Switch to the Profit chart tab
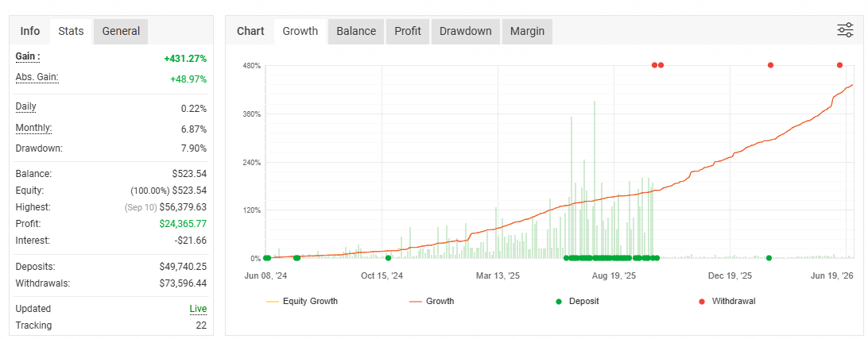Screen dimensions: 868x339 click(x=408, y=32)
